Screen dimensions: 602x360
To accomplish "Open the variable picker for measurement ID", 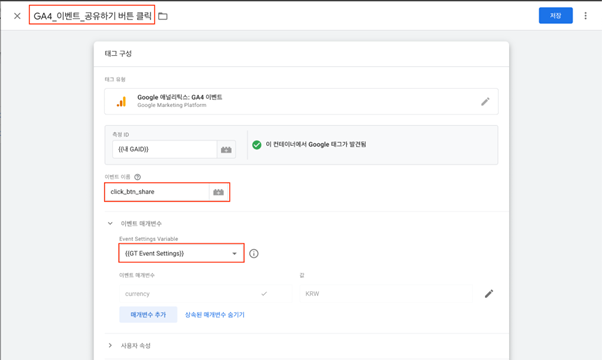I will click(226, 149).
